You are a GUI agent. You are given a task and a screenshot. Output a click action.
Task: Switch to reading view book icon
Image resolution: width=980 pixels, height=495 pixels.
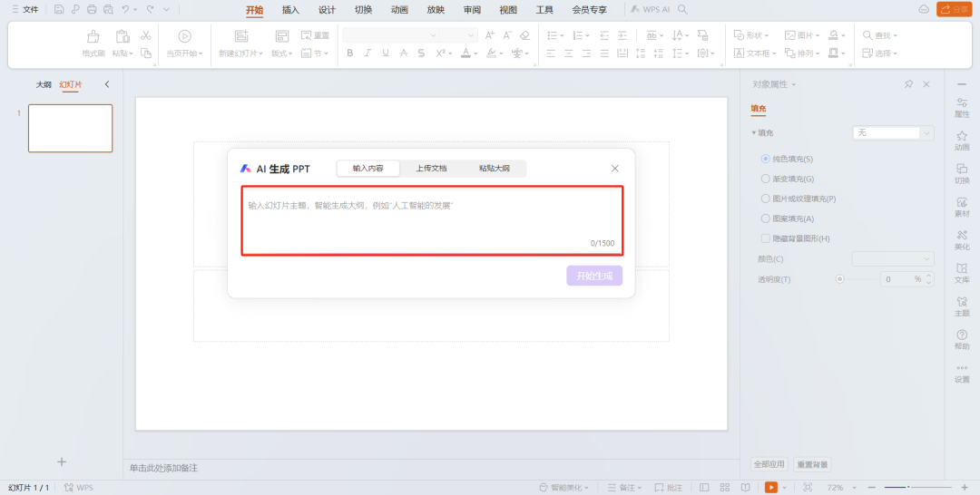pyautogui.click(x=745, y=487)
